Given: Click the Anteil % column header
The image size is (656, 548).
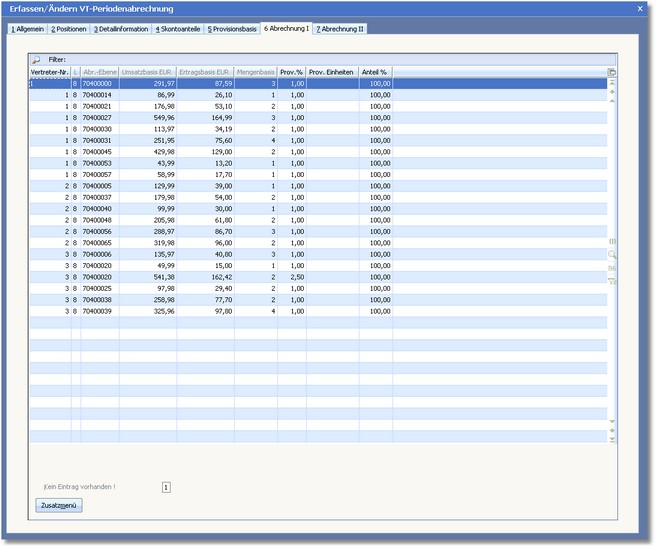Looking at the screenshot, I should (x=375, y=73).
